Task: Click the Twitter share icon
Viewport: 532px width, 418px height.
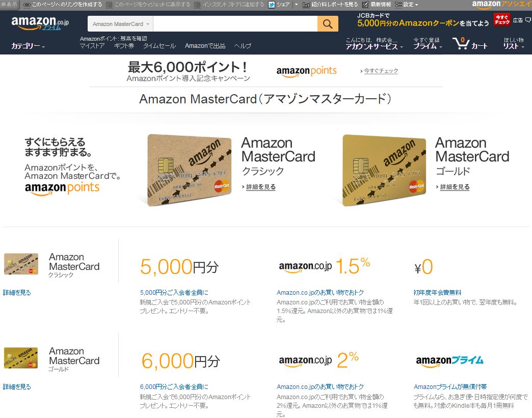Action: pyautogui.click(x=272, y=5)
